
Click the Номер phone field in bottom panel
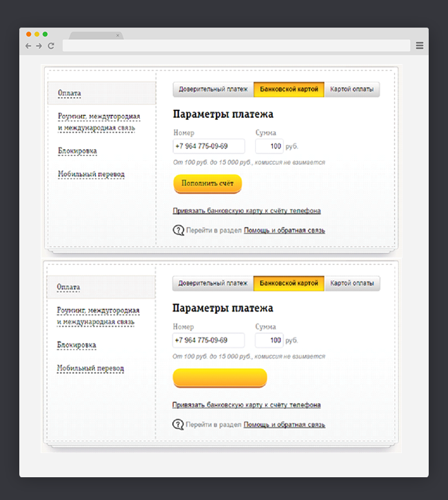(x=209, y=340)
